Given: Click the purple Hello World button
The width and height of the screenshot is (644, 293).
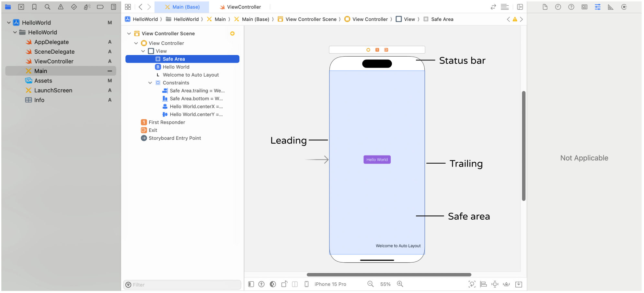Looking at the screenshot, I should point(377,160).
